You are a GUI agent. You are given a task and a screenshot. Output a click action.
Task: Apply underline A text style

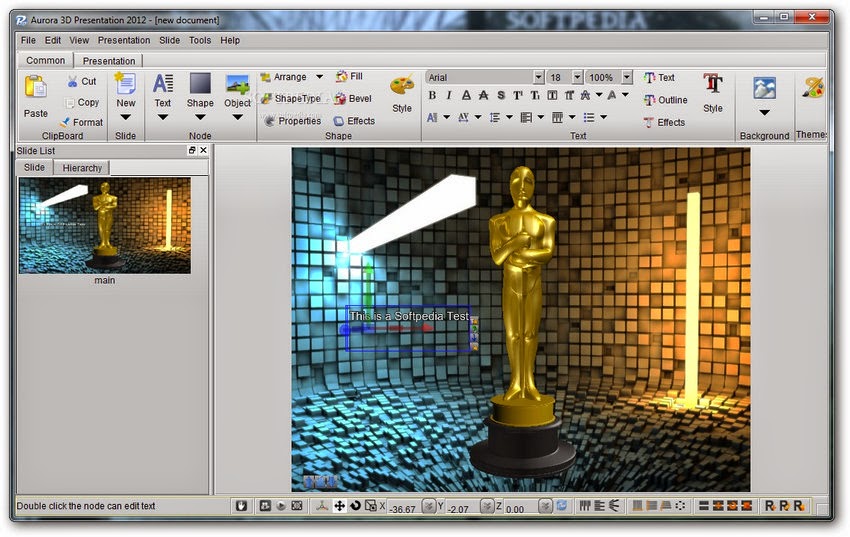(466, 95)
